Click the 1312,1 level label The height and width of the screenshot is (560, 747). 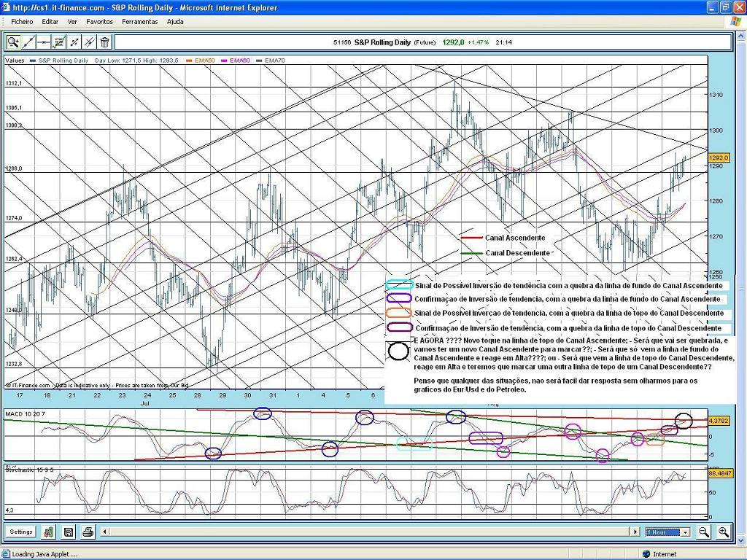coord(14,83)
